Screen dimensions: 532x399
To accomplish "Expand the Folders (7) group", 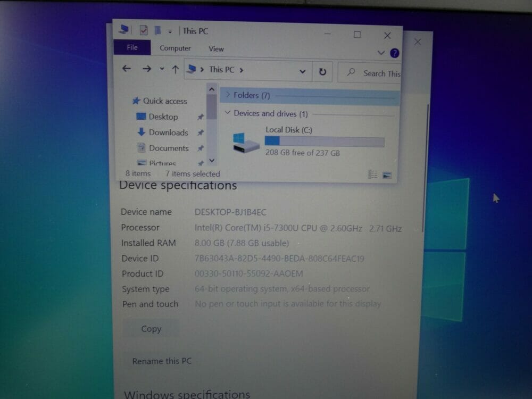I will click(x=228, y=95).
